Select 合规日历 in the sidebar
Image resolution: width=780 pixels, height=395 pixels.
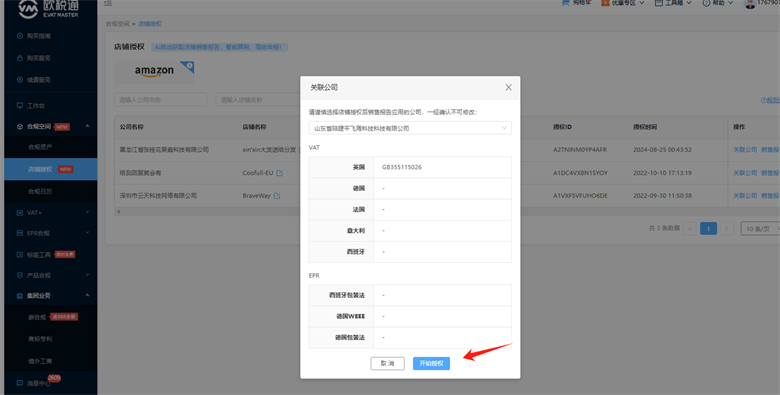[40, 191]
